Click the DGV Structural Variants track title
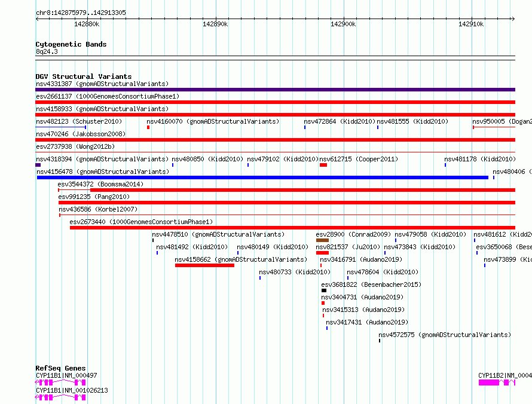 point(84,76)
